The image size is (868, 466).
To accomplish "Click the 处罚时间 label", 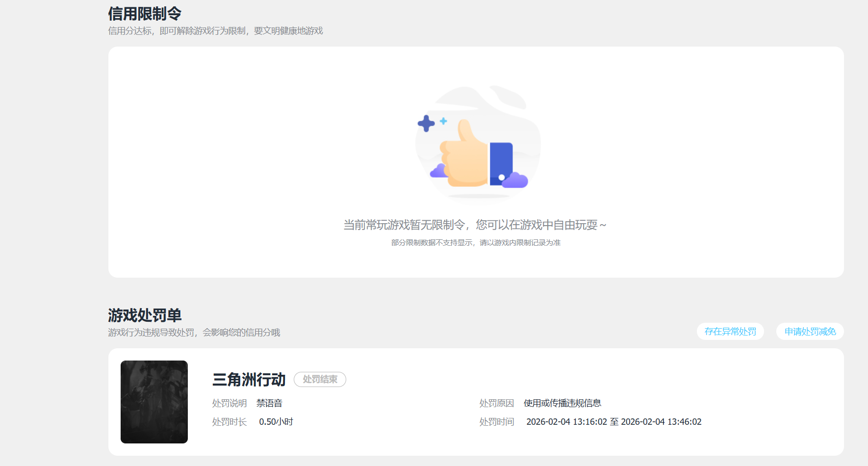I will pos(497,422).
